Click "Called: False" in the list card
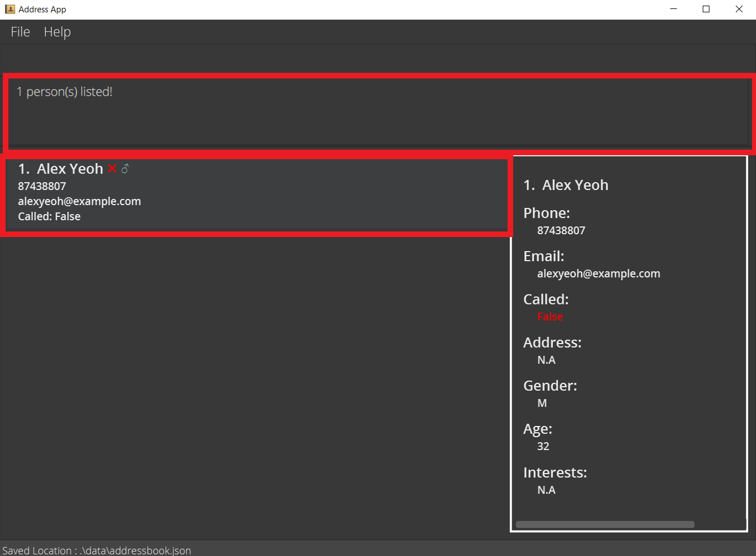This screenshot has height=556, width=756. tap(49, 216)
